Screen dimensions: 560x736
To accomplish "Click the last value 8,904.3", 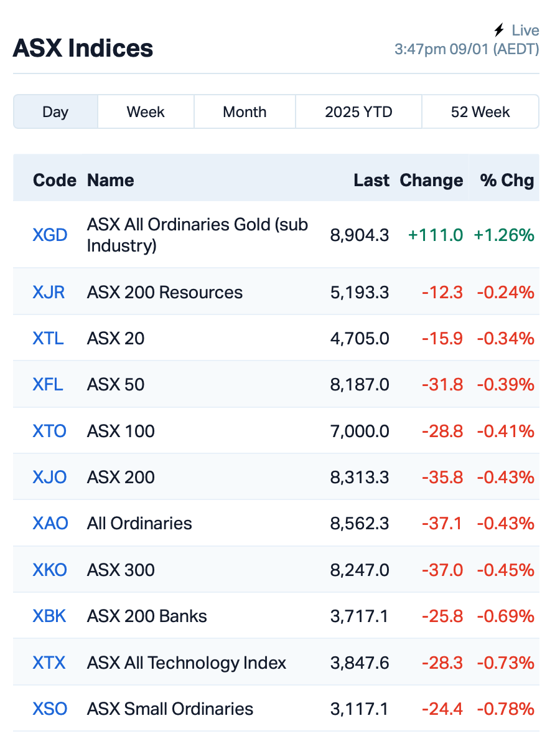I will [360, 235].
